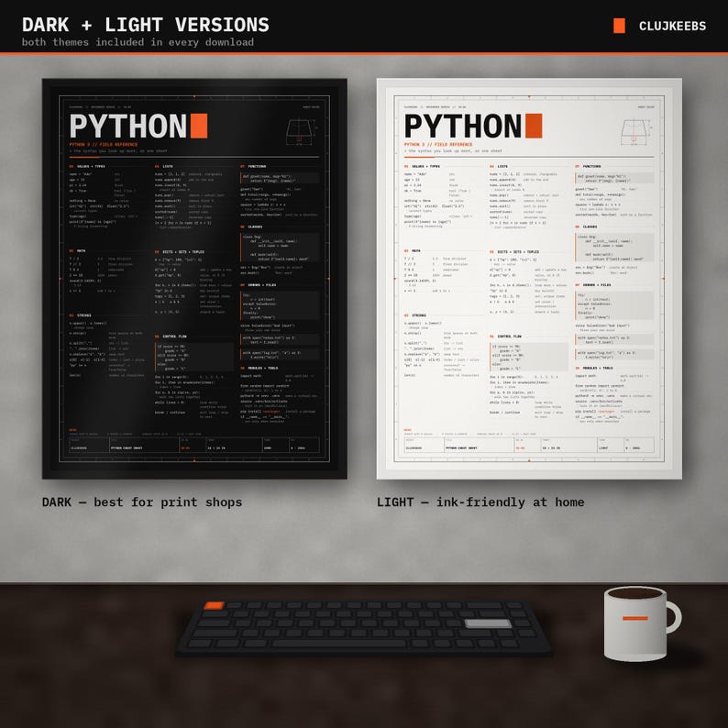Click 'CLASSES' section heading on dark poster
Viewport: 728px width, 728px height.
click(x=255, y=226)
